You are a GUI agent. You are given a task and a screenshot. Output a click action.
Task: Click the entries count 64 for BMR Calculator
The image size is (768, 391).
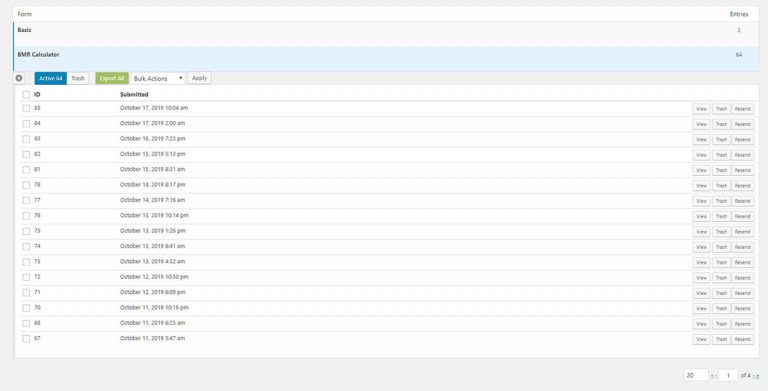(x=739, y=55)
